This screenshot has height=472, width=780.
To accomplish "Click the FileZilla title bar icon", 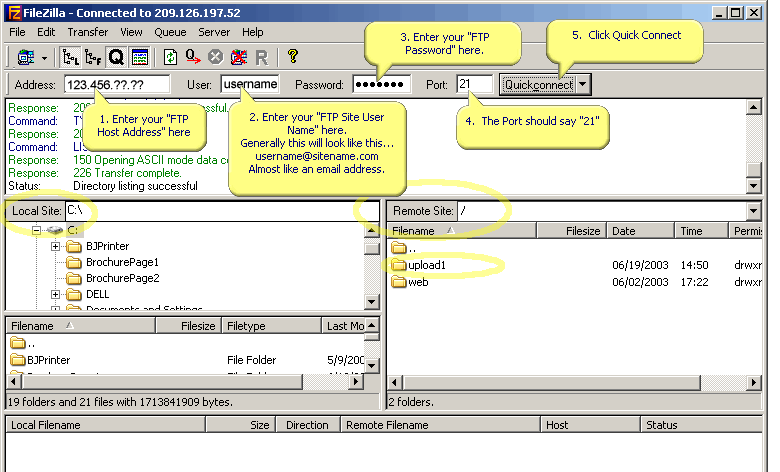I will [14, 12].
